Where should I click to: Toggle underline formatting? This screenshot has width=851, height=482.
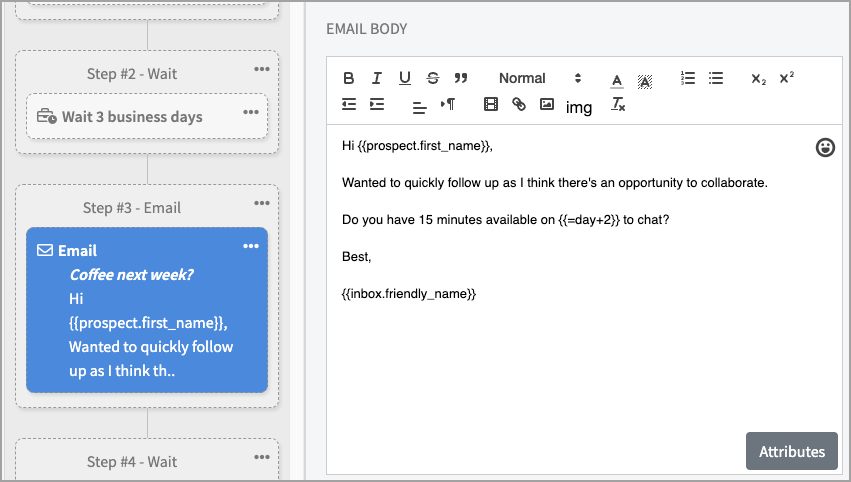405,78
